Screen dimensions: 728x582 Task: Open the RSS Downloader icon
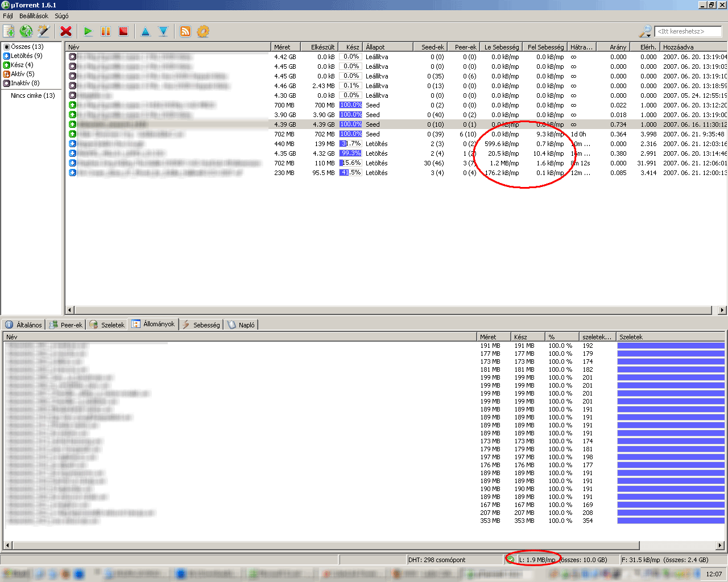[x=185, y=31]
